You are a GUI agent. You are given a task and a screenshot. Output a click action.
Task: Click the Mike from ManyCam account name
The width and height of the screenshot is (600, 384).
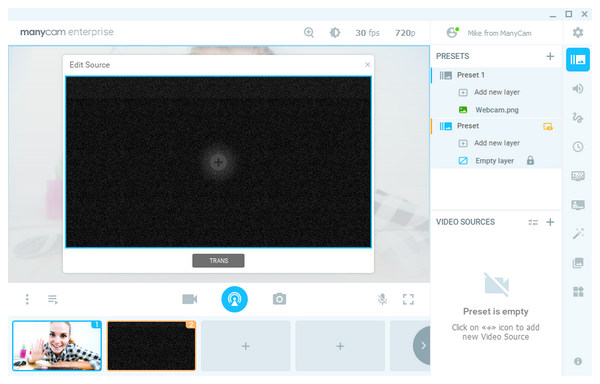[499, 33]
